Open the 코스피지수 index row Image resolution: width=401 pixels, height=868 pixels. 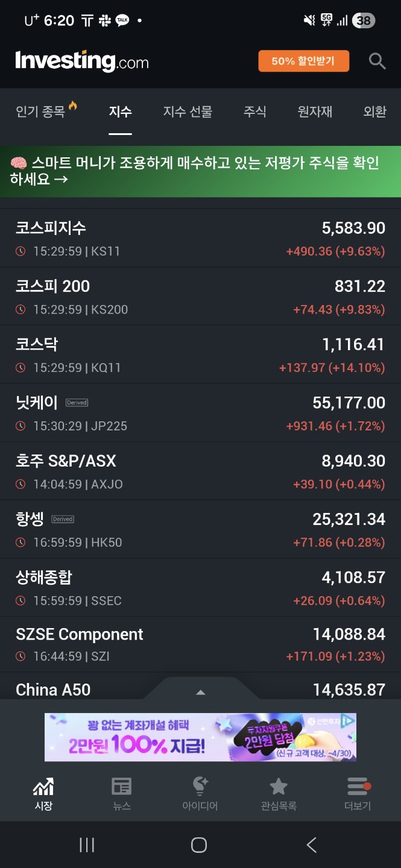pyautogui.click(x=200, y=238)
